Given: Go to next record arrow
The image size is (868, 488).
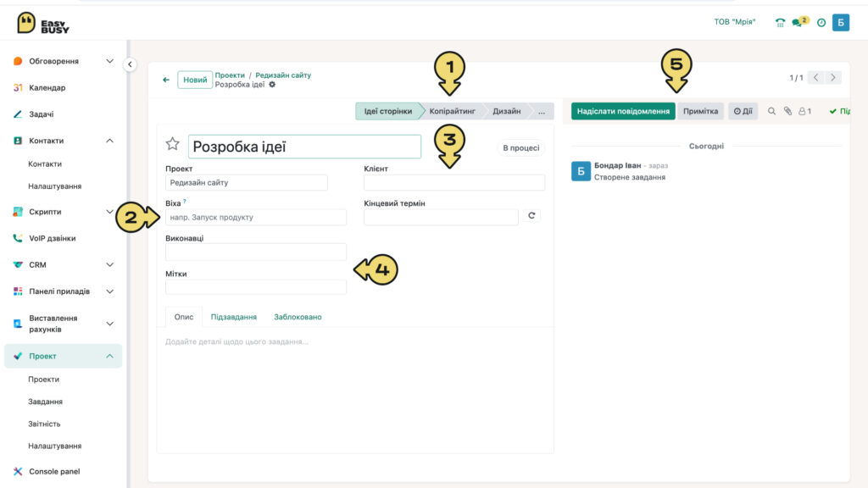Looking at the screenshot, I should [832, 77].
